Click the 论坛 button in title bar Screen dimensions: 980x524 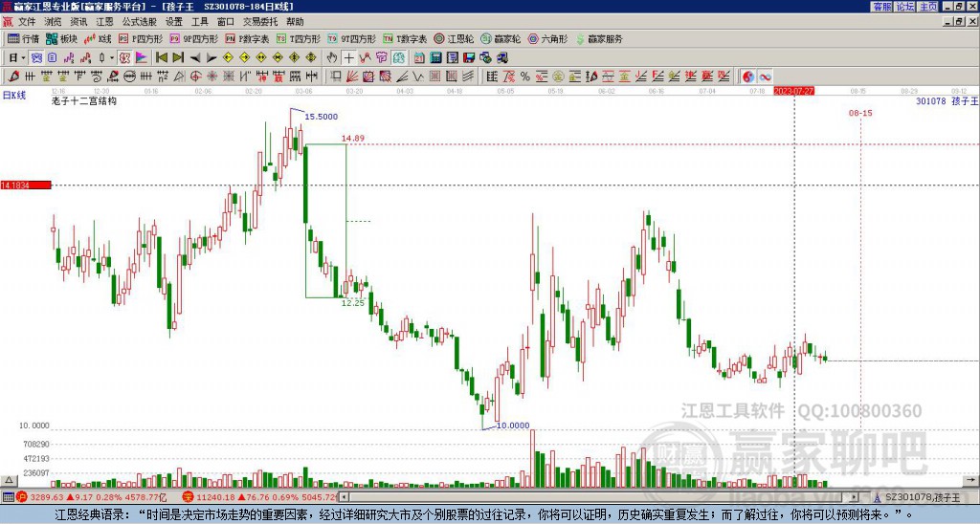904,7
